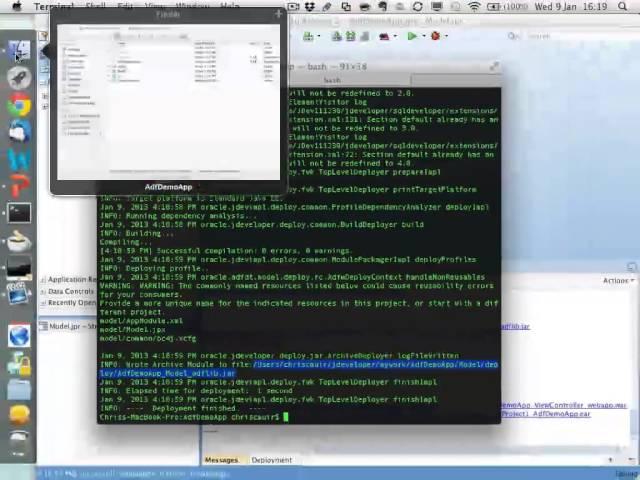The image size is (640, 480).
Task: Open the Wi-Fi status menu
Action: click(474, 6)
